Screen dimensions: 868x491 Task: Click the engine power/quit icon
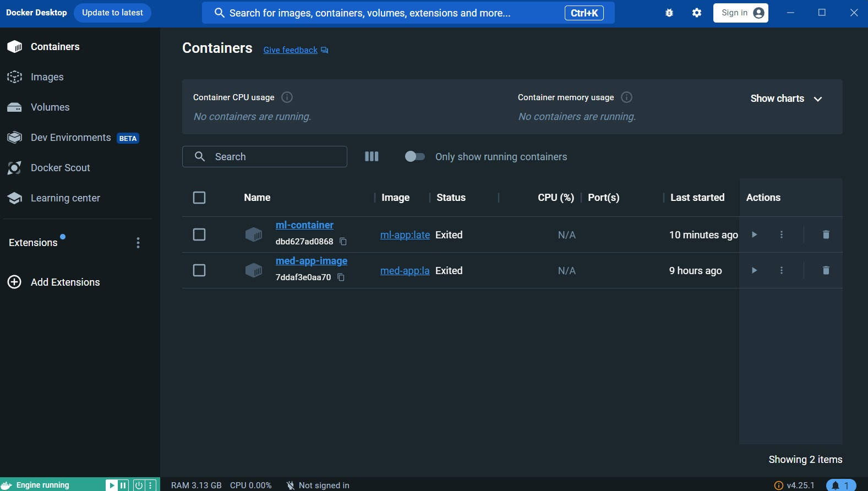139,485
